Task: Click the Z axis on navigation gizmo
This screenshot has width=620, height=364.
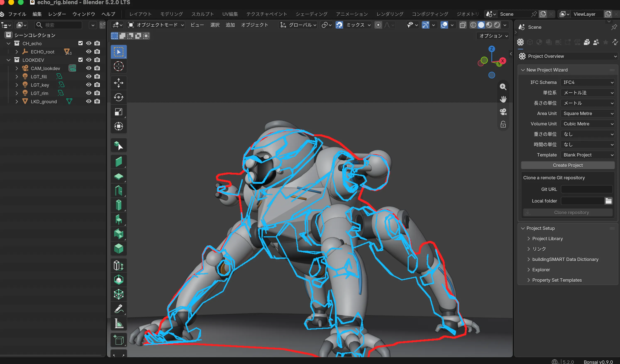Action: [491, 49]
